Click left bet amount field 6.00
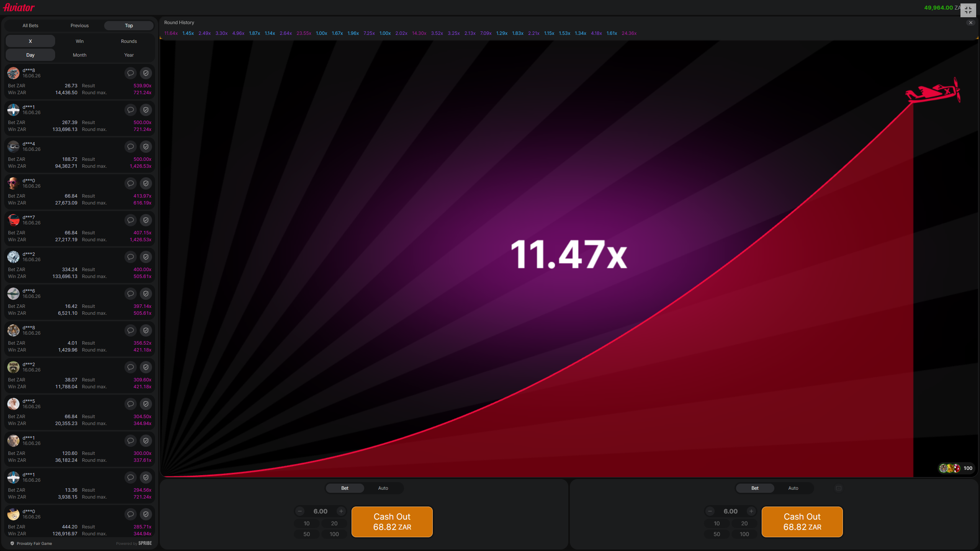 pos(321,511)
